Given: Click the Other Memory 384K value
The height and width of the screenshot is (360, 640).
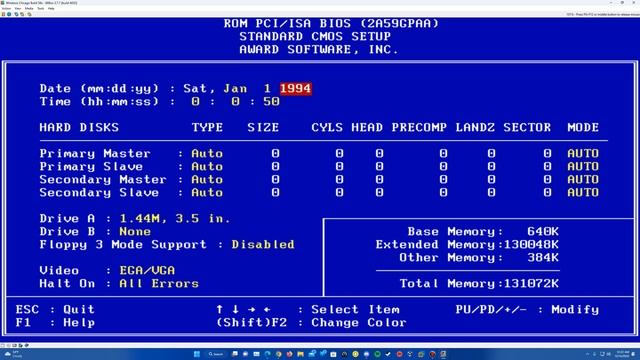Looking at the screenshot, I should click(543, 258).
